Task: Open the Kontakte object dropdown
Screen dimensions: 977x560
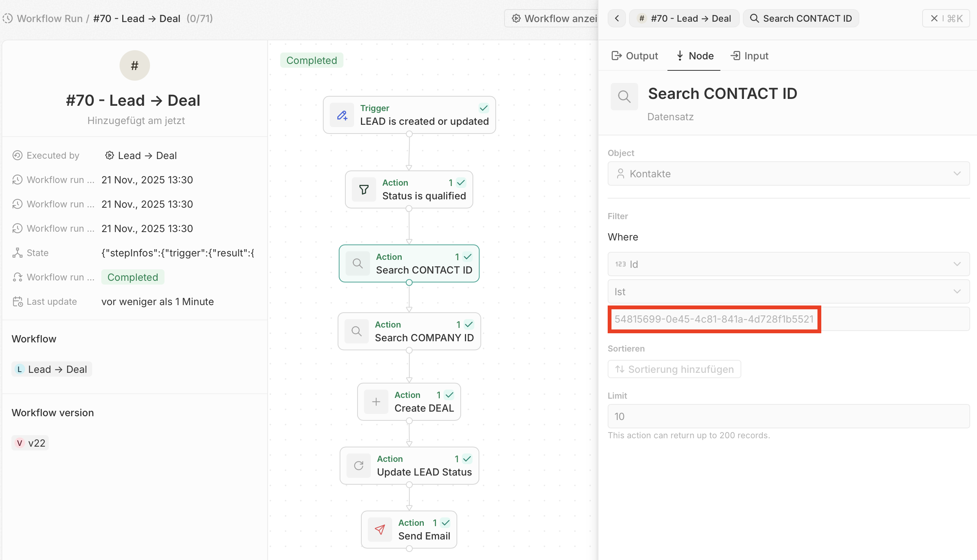Action: click(788, 174)
